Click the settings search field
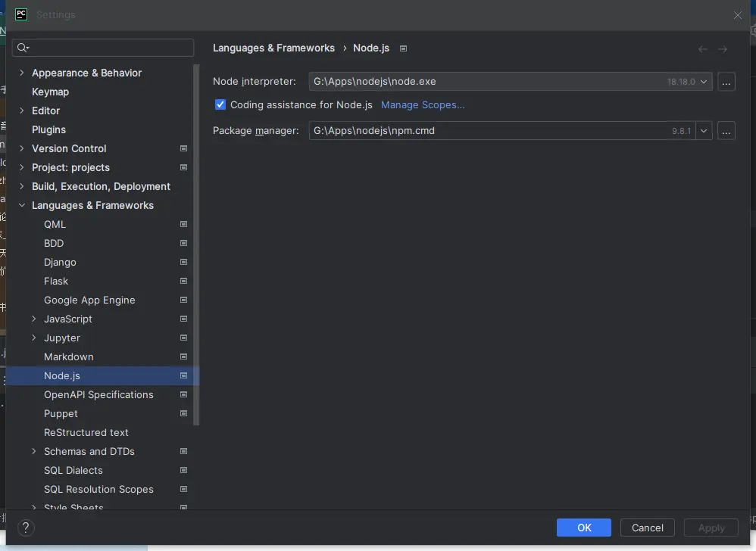This screenshot has height=551, width=756. [103, 48]
